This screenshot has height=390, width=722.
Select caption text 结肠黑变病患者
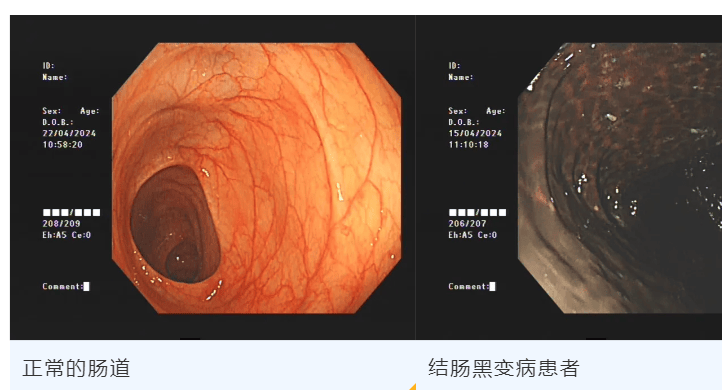pyautogui.click(x=503, y=368)
